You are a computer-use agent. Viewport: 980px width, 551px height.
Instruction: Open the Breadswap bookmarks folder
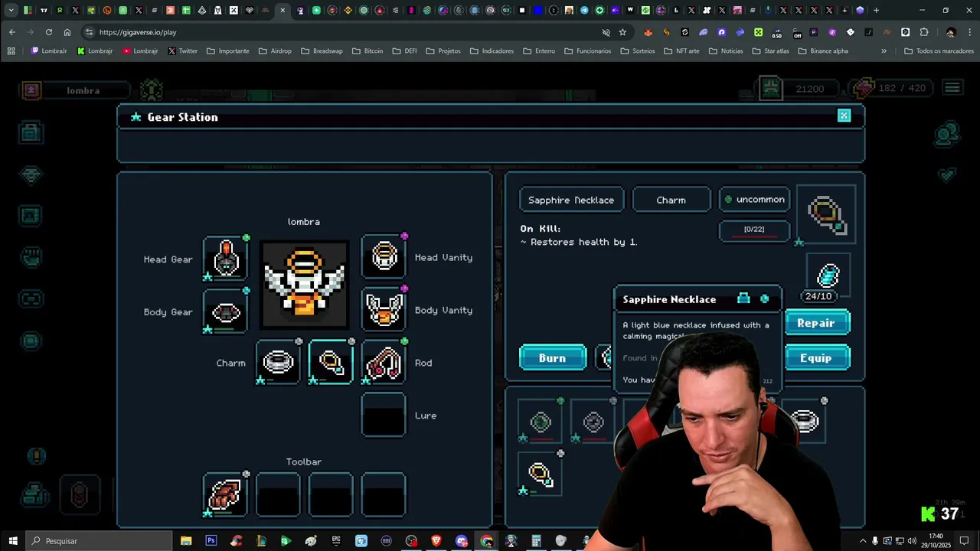[322, 51]
